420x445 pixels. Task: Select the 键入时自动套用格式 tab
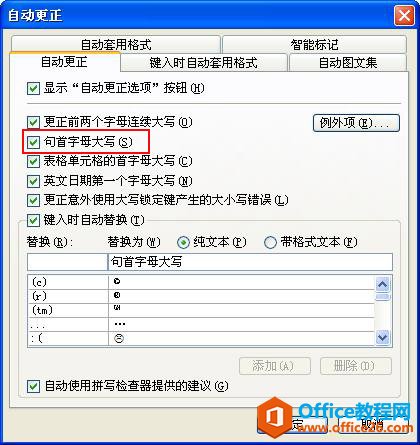[204, 63]
